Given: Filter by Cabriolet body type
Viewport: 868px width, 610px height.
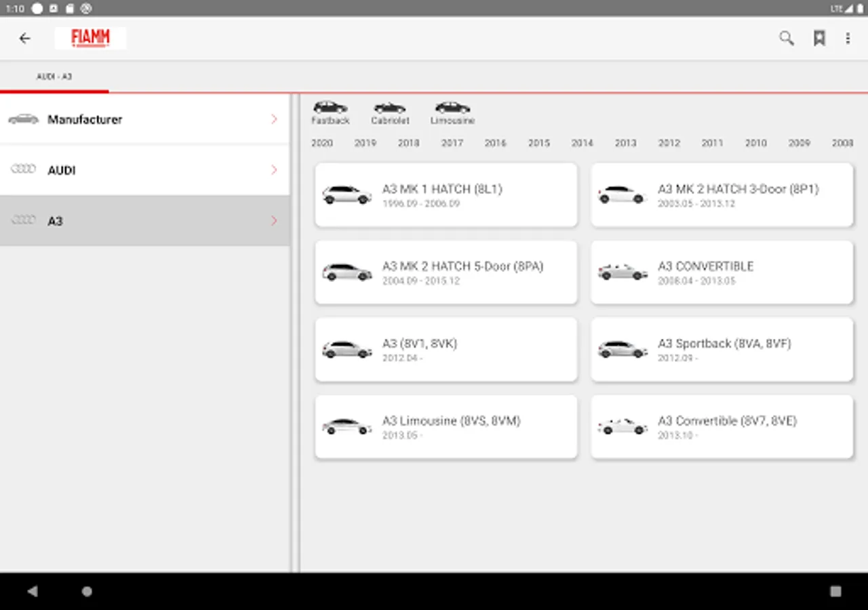Looking at the screenshot, I should (390, 113).
